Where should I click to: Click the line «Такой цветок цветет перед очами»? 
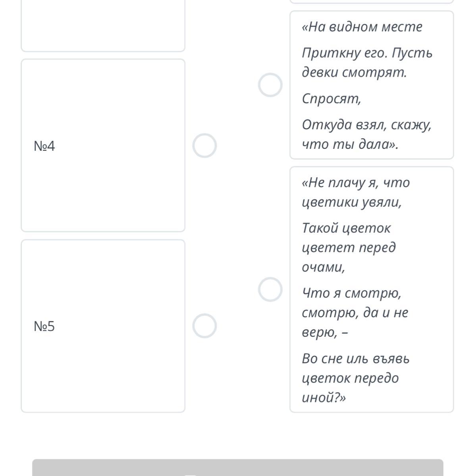tap(349, 248)
